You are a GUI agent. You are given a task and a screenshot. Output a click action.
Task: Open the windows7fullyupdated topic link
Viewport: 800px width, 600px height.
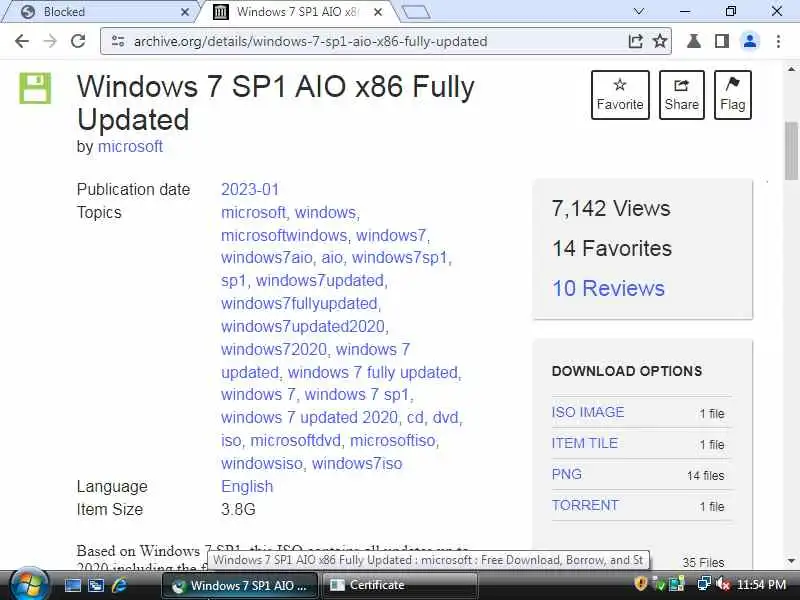point(299,304)
